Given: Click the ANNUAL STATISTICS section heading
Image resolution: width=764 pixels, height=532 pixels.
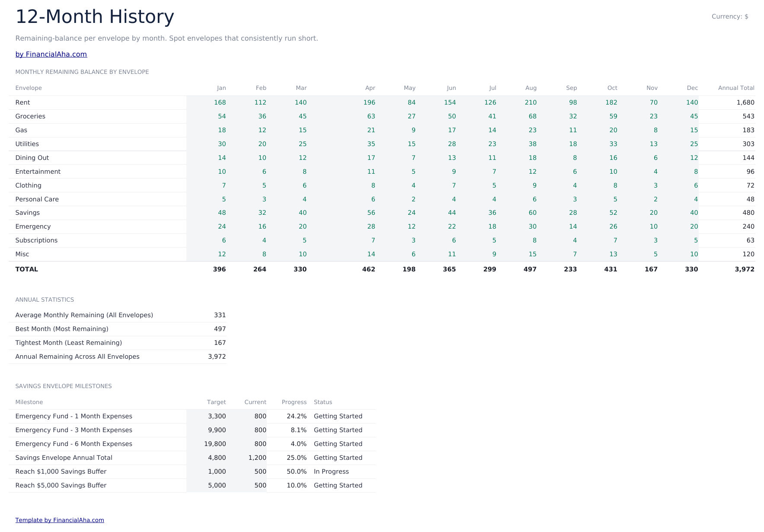Looking at the screenshot, I should pos(45,299).
